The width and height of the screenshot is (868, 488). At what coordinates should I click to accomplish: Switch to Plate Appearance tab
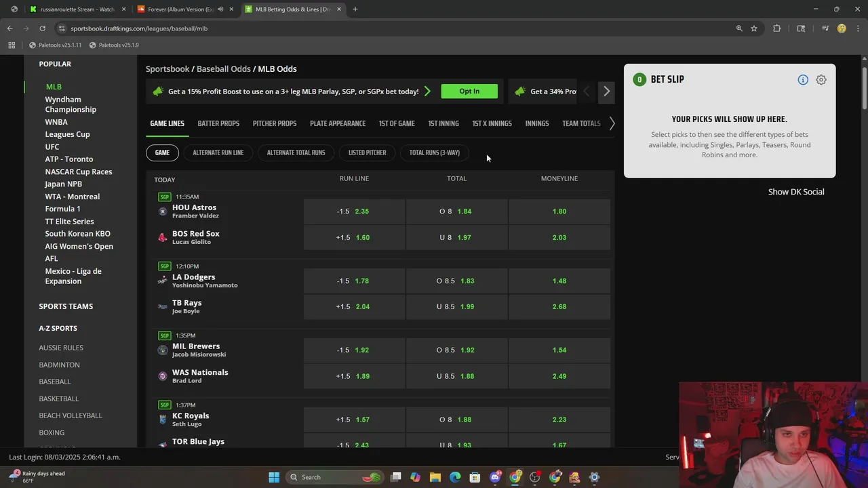coord(338,123)
